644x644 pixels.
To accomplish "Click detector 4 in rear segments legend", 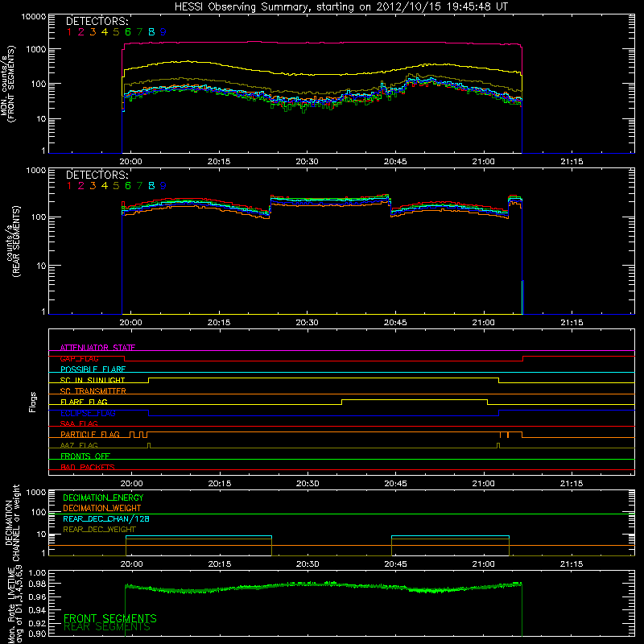I will click(x=105, y=186).
